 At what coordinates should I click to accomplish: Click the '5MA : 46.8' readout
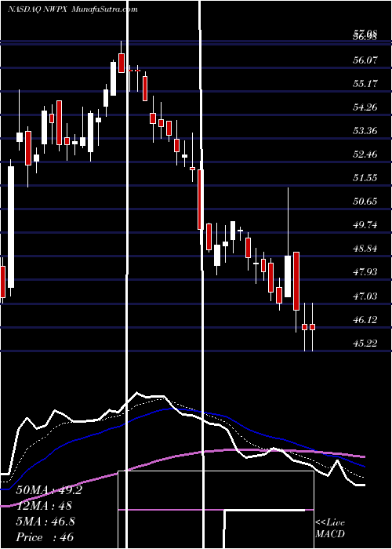[x=45, y=522]
